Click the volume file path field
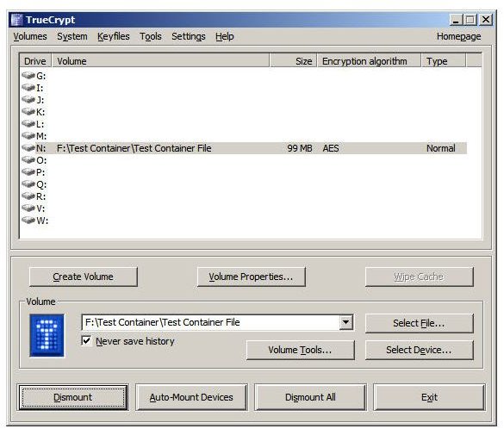Screen dimensions: 504x429 coord(211,322)
